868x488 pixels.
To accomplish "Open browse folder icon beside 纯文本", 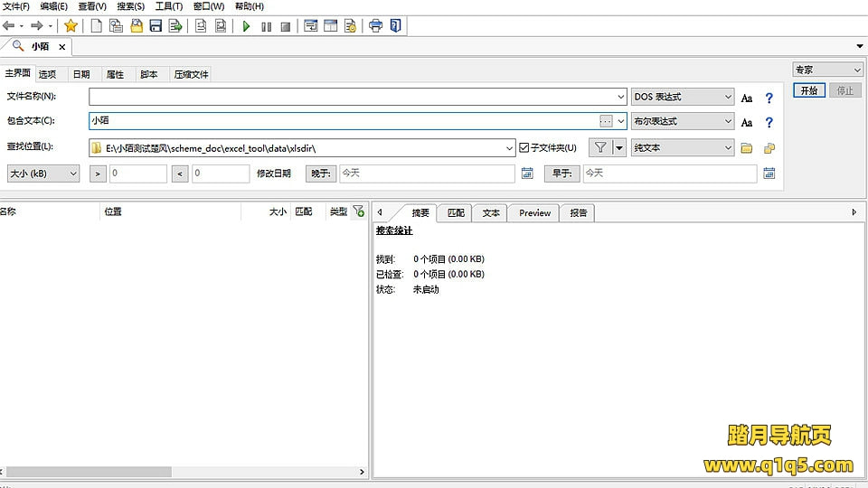I will 747,148.
